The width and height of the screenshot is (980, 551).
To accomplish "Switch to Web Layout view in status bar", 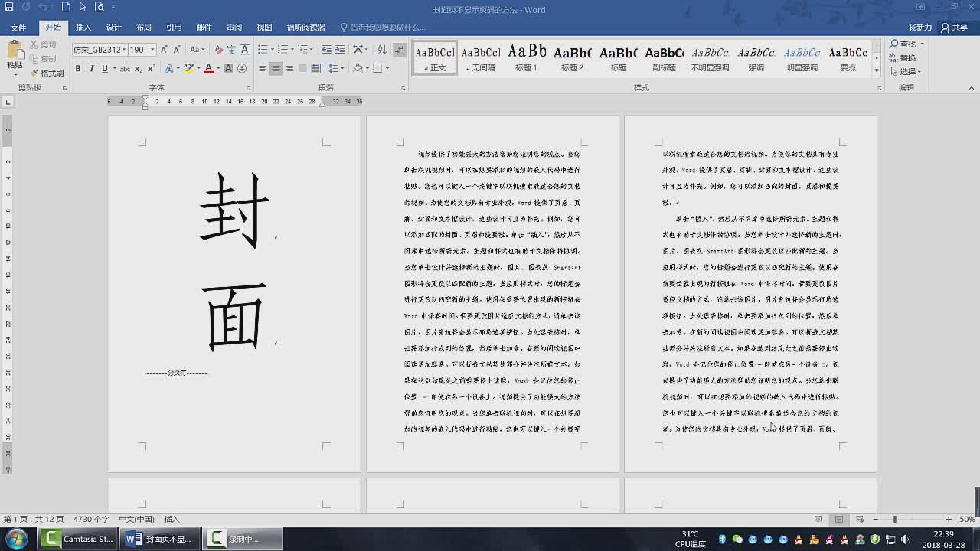I will tap(859, 520).
